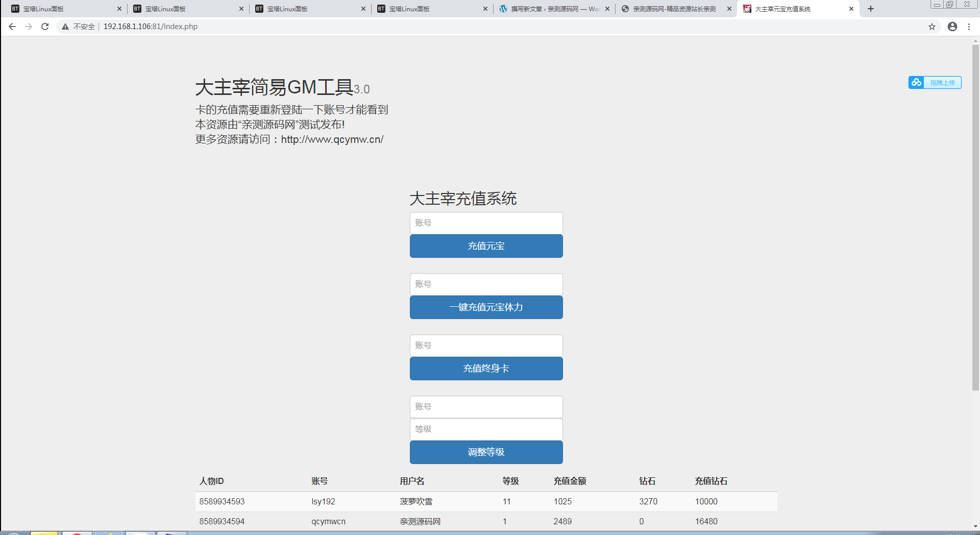Click the 调整等级 button
Screen dimensions: 980x535
[485, 452]
